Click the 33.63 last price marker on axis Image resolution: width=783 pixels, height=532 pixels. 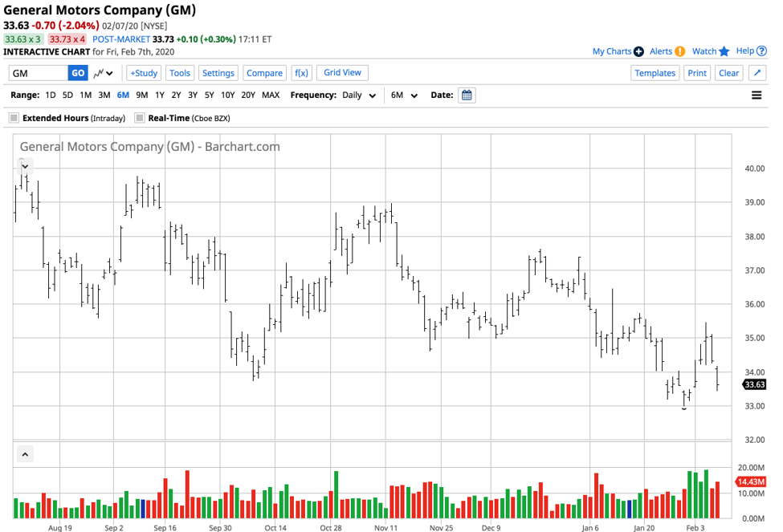[x=754, y=384]
